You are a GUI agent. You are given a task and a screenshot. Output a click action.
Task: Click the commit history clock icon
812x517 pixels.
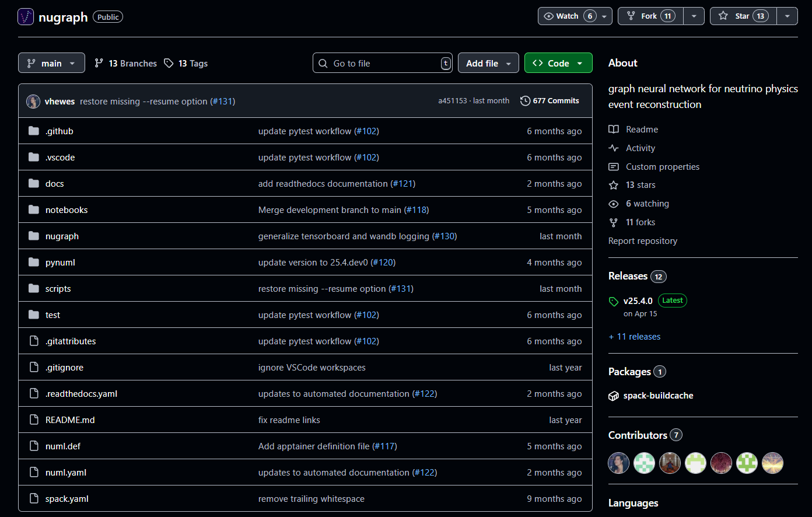(x=525, y=100)
